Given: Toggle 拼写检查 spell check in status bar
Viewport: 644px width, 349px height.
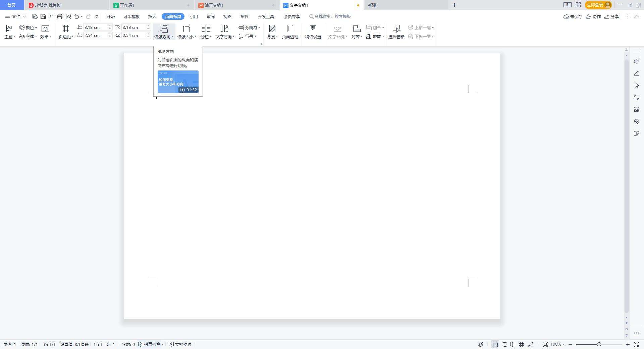Looking at the screenshot, I should [151, 344].
